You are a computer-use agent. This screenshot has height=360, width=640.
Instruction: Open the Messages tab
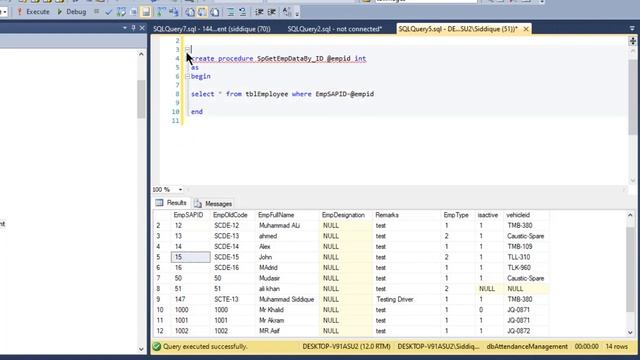(213, 203)
